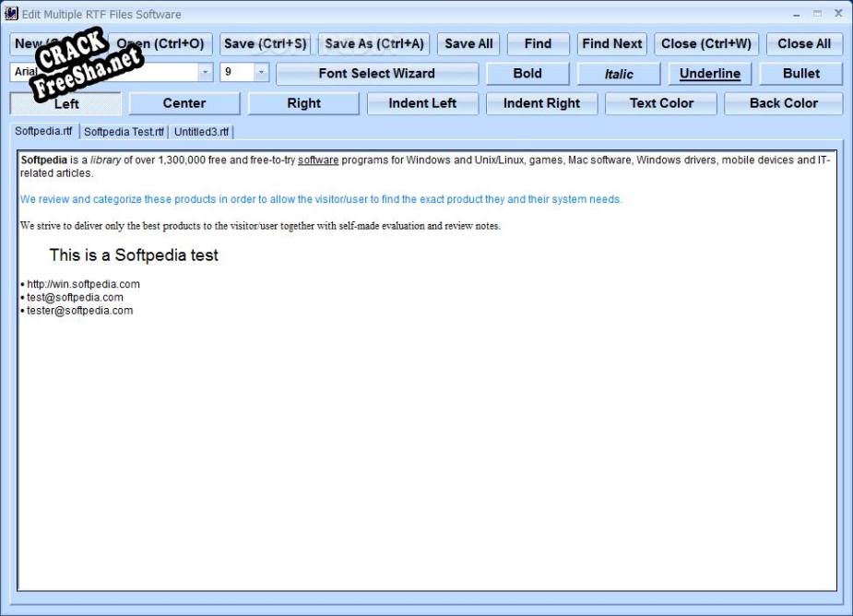Open the Text Color picker
Screen dimensions: 853x616
tap(661, 103)
